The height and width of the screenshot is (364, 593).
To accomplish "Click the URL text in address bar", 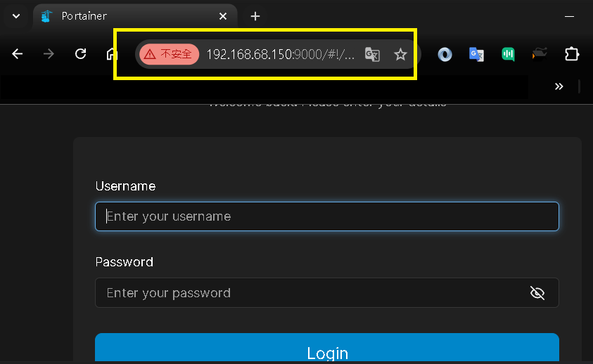I will pyautogui.click(x=280, y=54).
